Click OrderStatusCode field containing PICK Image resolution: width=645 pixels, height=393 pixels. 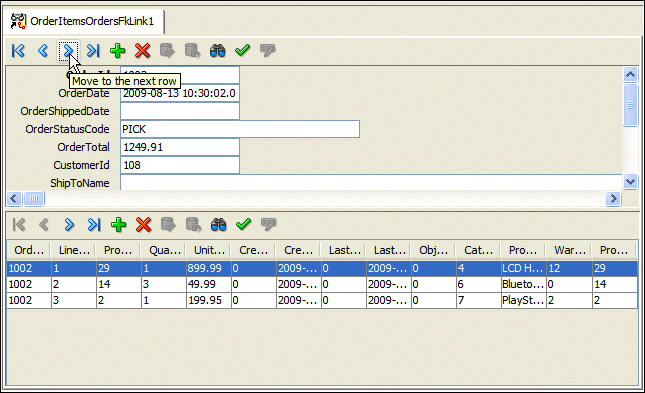240,129
